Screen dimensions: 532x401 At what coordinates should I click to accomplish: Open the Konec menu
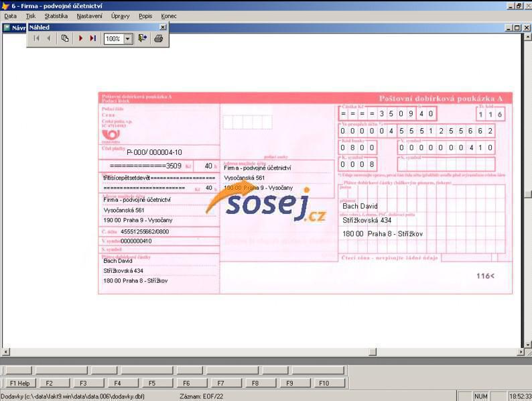169,16
